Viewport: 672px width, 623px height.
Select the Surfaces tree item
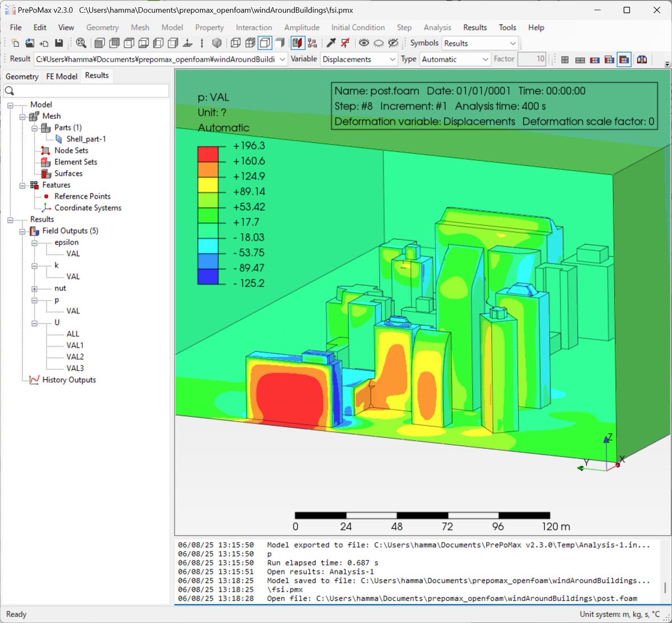pyautogui.click(x=68, y=174)
